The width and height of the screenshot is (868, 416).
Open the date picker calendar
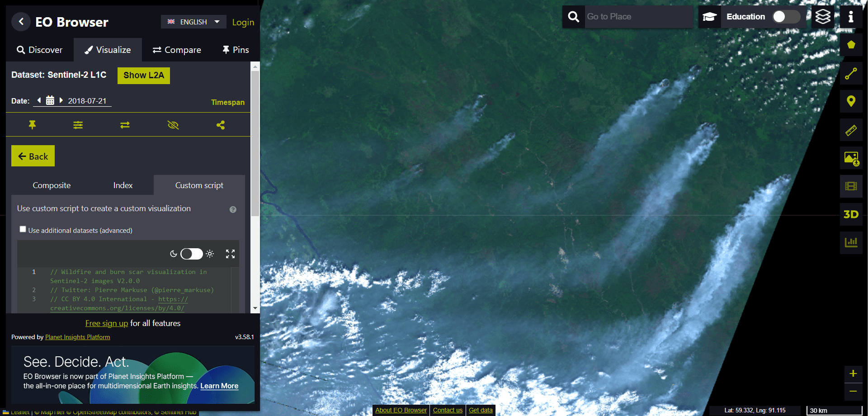[x=50, y=100]
